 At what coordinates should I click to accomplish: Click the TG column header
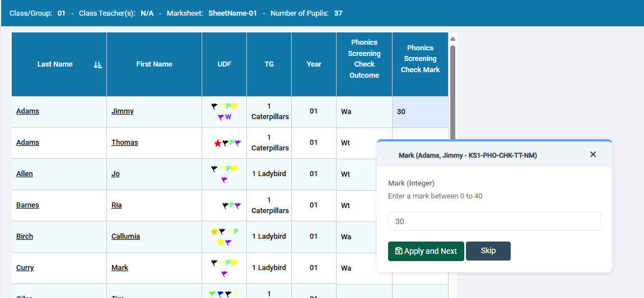[269, 64]
